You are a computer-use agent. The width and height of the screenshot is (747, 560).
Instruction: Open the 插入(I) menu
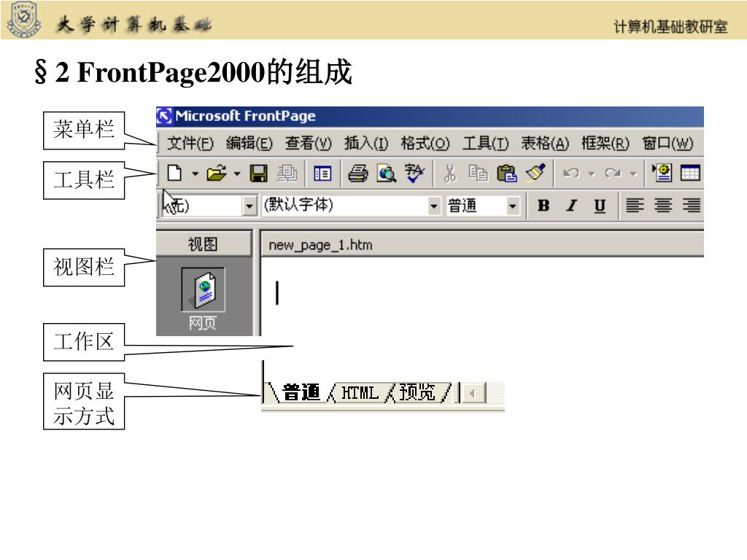[x=366, y=143]
